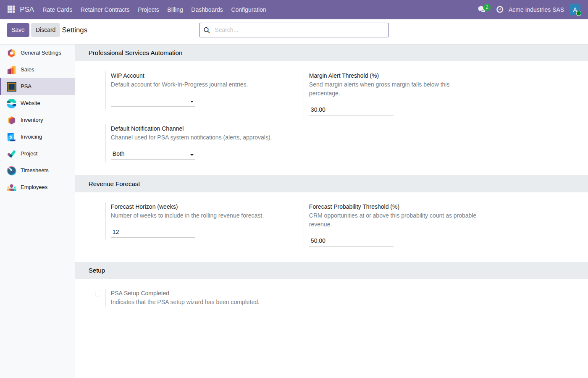Select the Project settings tab label
The height and width of the screenshot is (378, 588).
[x=29, y=154]
